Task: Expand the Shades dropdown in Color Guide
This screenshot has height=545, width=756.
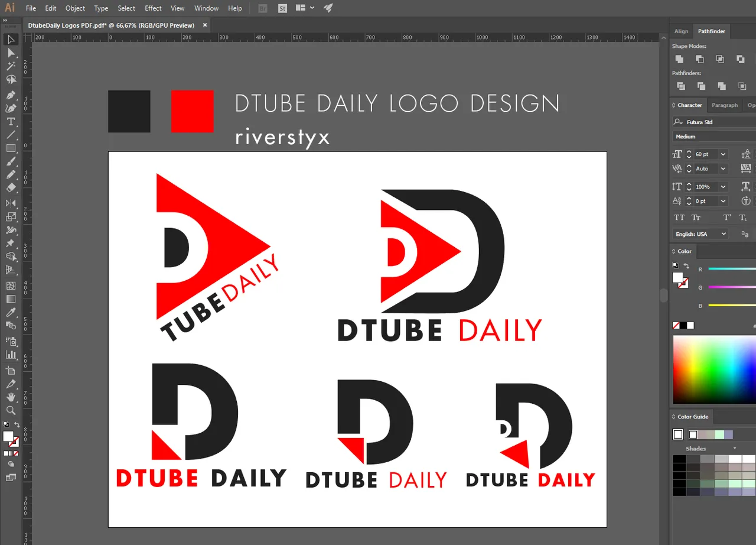Action: click(734, 449)
